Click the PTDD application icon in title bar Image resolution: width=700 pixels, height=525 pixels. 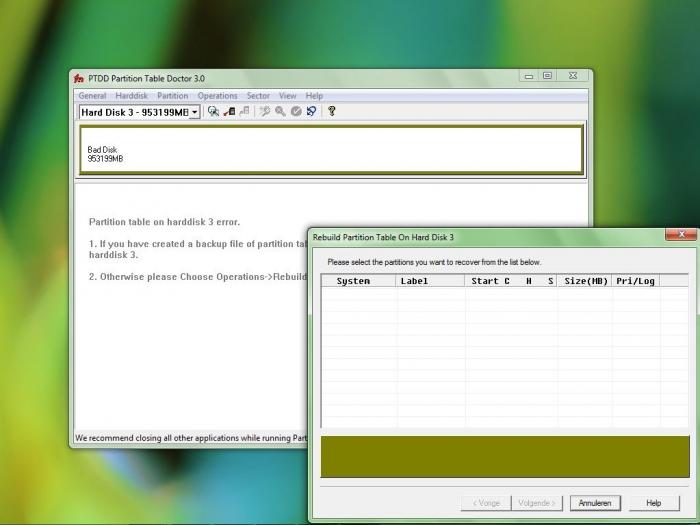(79, 79)
